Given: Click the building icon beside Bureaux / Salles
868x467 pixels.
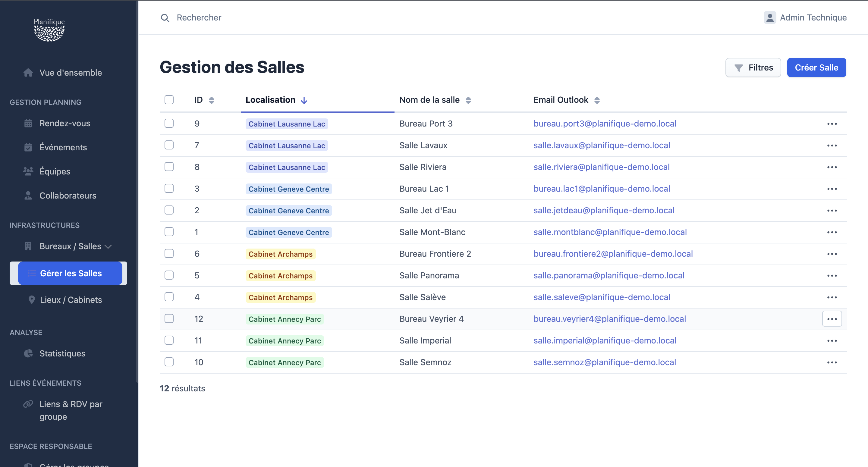Looking at the screenshot, I should coord(28,246).
